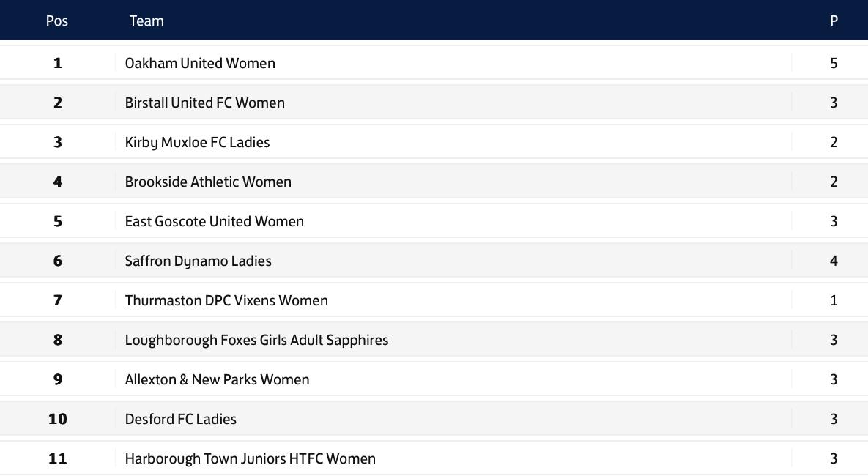Click the Oakham United Women team name
Image resolution: width=868 pixels, height=476 pixels.
[200, 63]
